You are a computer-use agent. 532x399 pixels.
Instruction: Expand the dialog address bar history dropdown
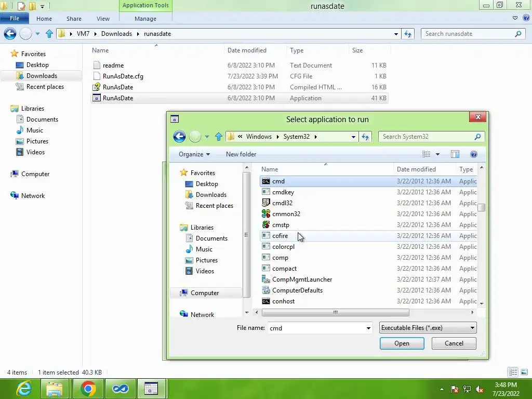[x=353, y=137]
